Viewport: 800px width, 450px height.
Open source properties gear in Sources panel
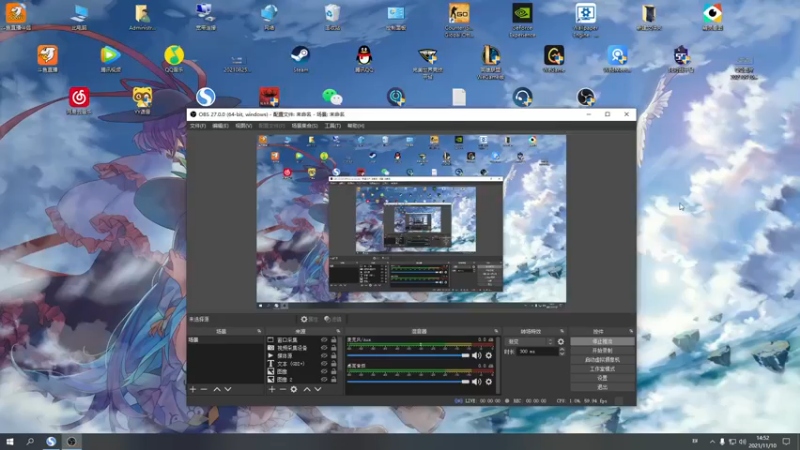[294, 389]
